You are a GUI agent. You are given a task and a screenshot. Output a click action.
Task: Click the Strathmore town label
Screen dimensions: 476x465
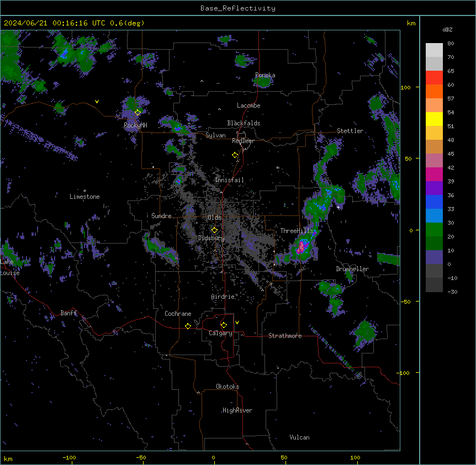285,336
